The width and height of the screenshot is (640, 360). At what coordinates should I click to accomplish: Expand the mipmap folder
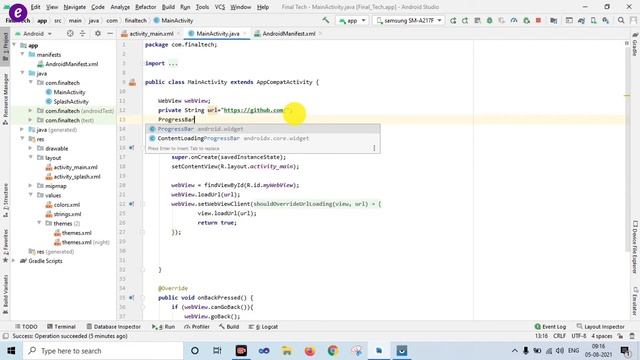(x=31, y=186)
